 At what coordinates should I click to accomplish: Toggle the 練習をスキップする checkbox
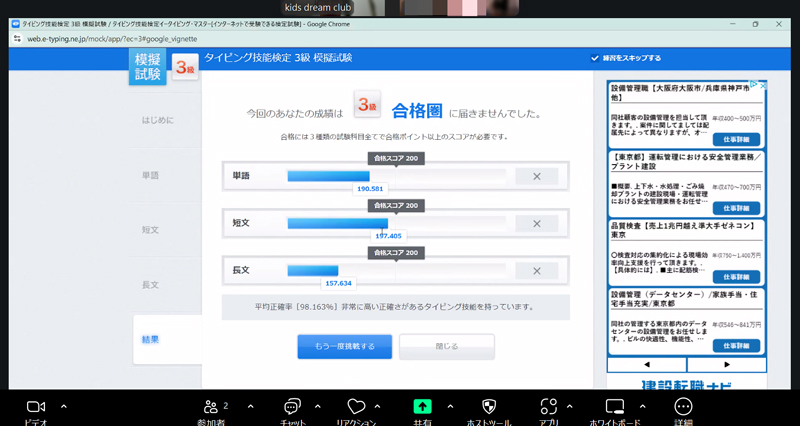tap(594, 58)
